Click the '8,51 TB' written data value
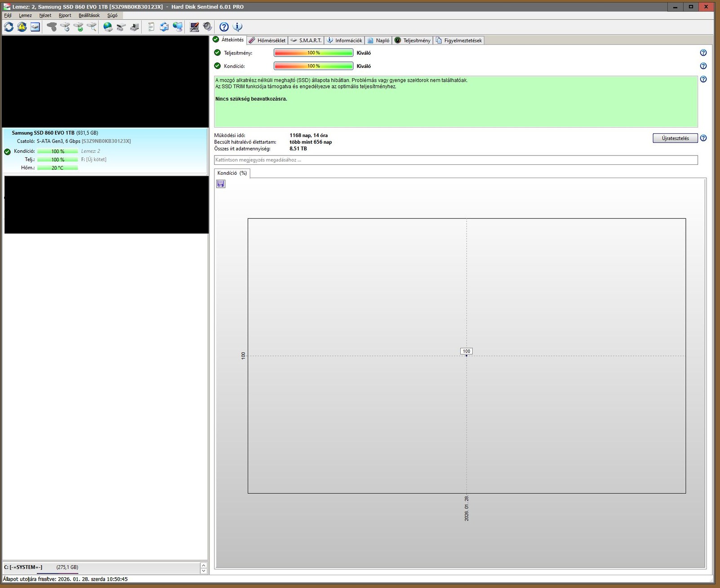This screenshot has height=588, width=720. [298, 148]
